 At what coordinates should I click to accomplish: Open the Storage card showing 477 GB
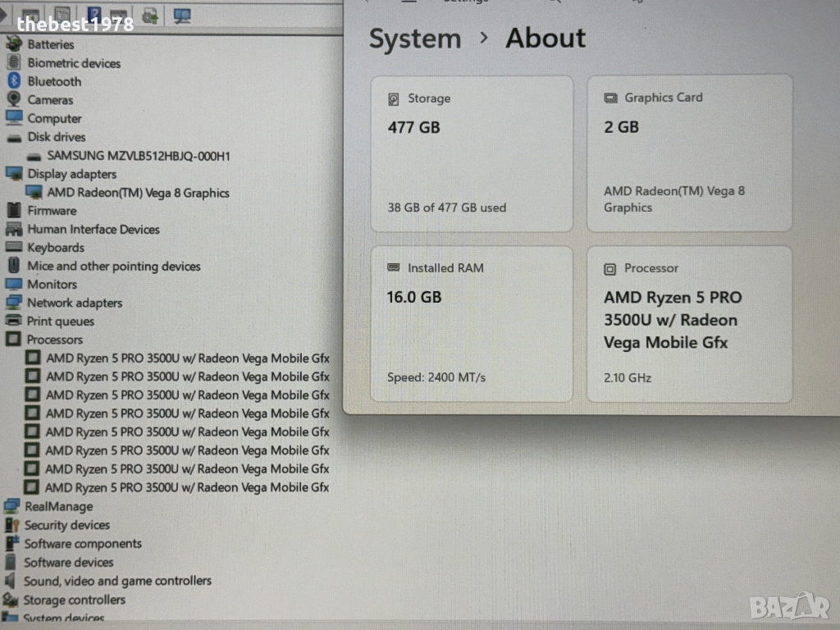[472, 153]
